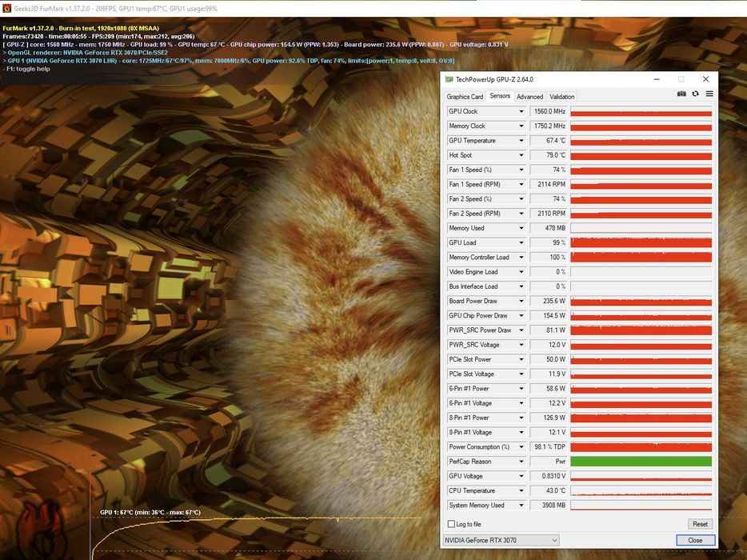Enable the Log to file checkbox

tap(451, 524)
